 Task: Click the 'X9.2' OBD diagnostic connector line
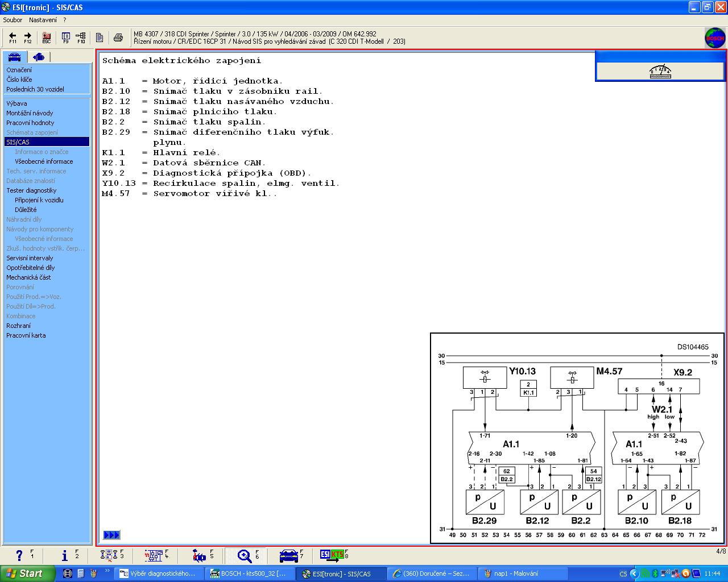[x=206, y=173]
